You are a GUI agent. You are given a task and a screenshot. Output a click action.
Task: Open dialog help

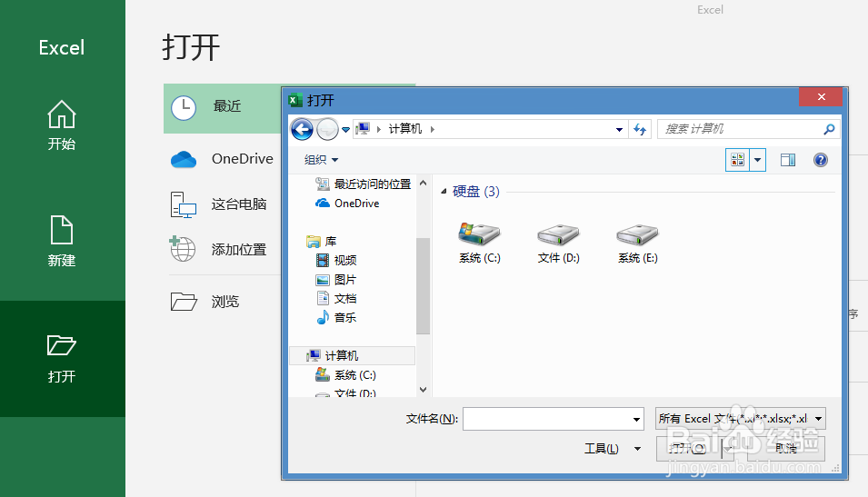click(821, 160)
